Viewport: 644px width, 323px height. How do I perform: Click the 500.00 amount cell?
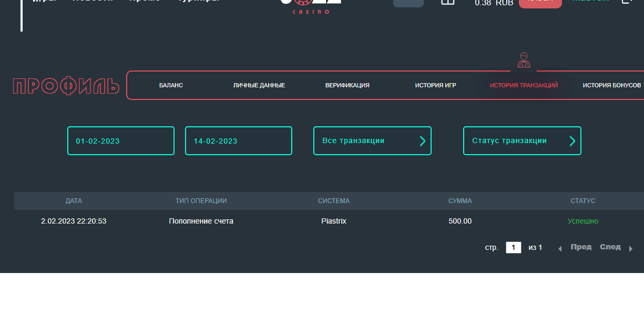click(x=460, y=221)
